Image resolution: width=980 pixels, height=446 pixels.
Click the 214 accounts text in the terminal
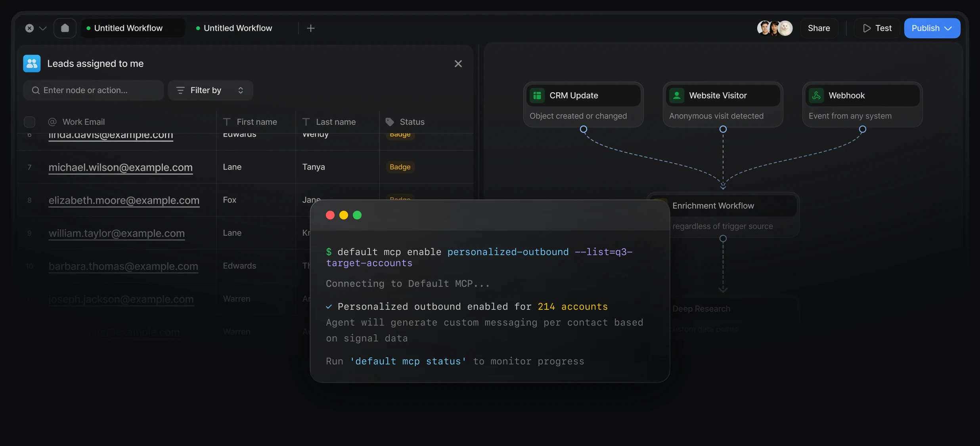572,307
